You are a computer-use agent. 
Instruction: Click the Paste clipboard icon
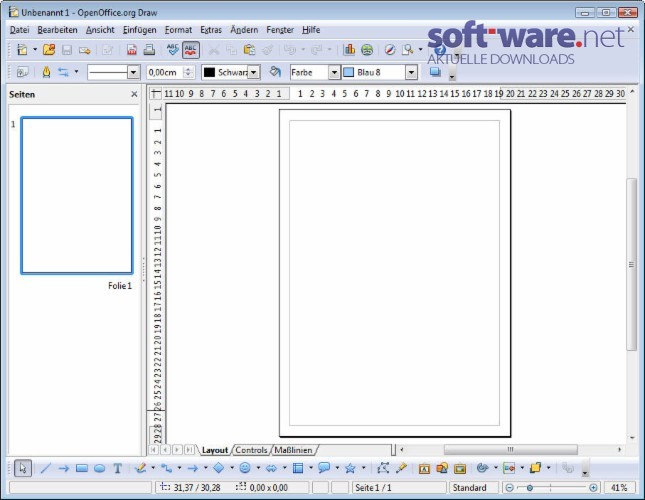[x=249, y=50]
